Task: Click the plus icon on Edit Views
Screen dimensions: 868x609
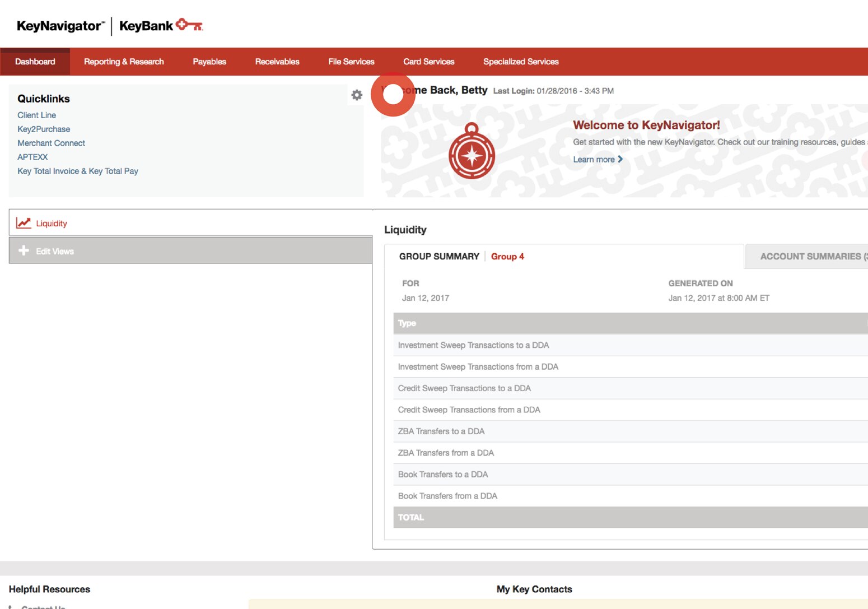Action: (x=24, y=250)
